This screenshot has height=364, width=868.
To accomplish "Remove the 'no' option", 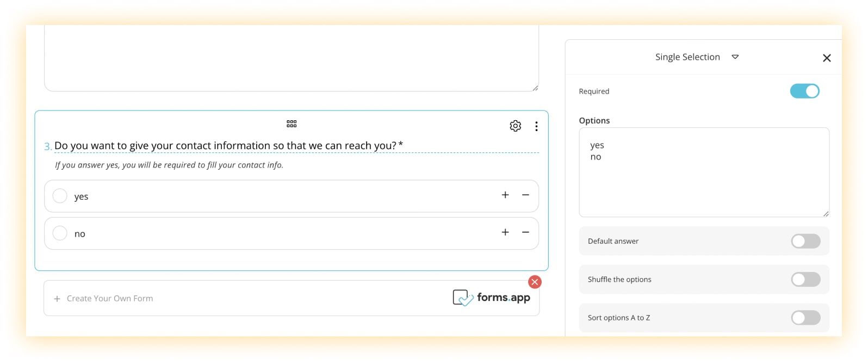I will pyautogui.click(x=525, y=232).
